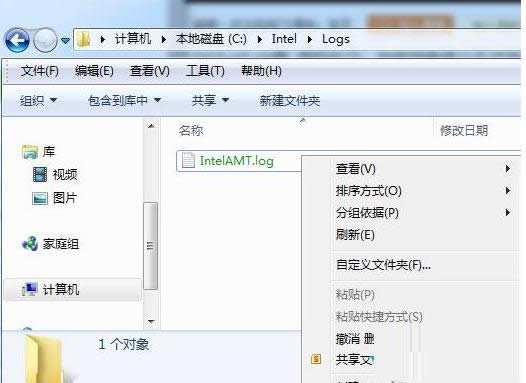Sort by the 名称 column header
Screen dimensions: 526x383
(x=191, y=130)
